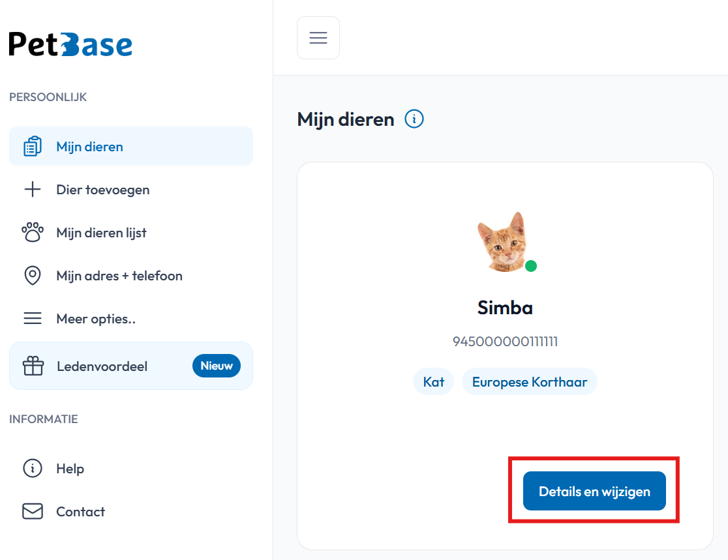
Task: Click the paw icon for Mijn dieren lijst
Action: coord(33,232)
